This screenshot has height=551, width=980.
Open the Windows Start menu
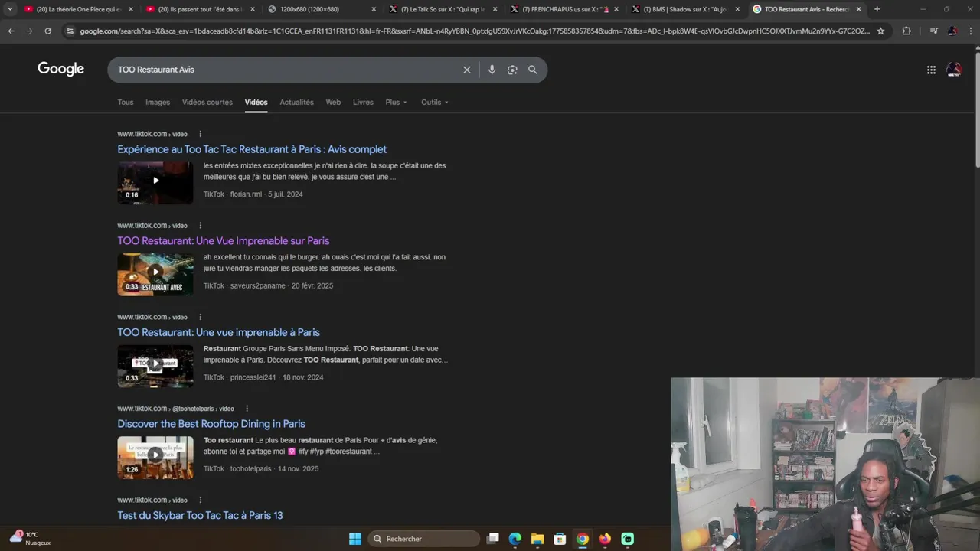tap(355, 539)
